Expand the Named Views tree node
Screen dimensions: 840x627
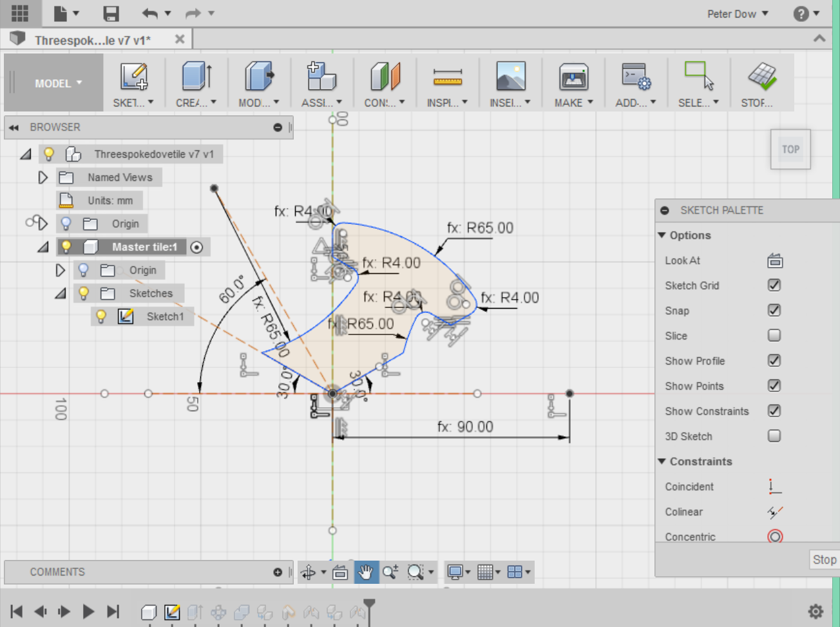pyautogui.click(x=43, y=177)
